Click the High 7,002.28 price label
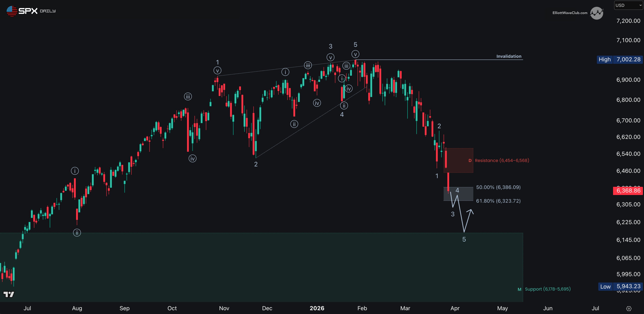Screen dimensions: 644x314 (x=619, y=59)
